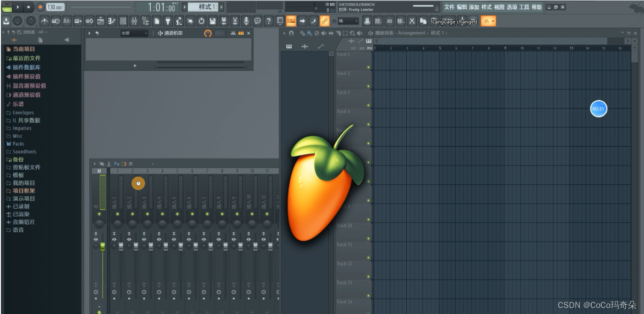
Task: Open the 选项 menu
Action: [512, 7]
